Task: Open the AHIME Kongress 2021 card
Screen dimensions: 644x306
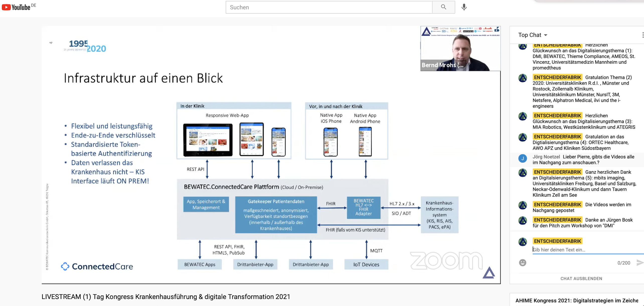Action: [577, 300]
